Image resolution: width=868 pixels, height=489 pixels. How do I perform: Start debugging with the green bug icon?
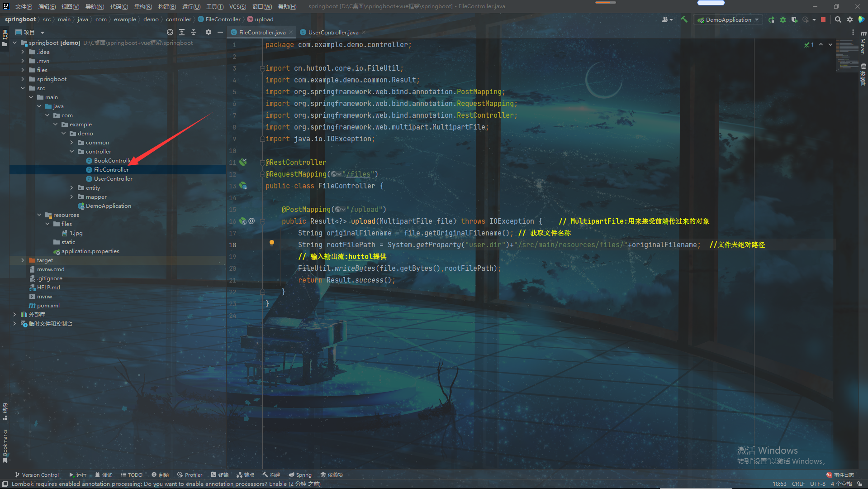783,19
